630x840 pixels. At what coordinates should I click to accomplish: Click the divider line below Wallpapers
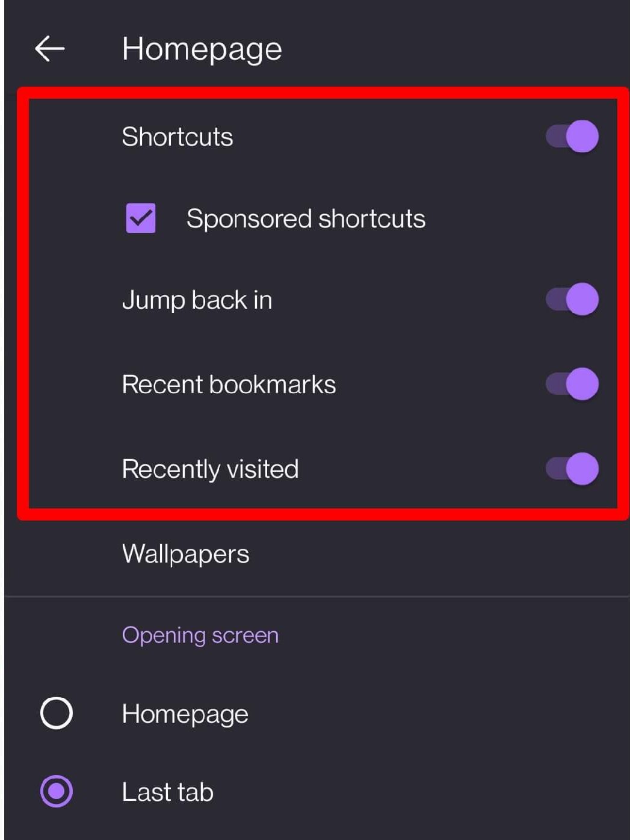point(317,596)
